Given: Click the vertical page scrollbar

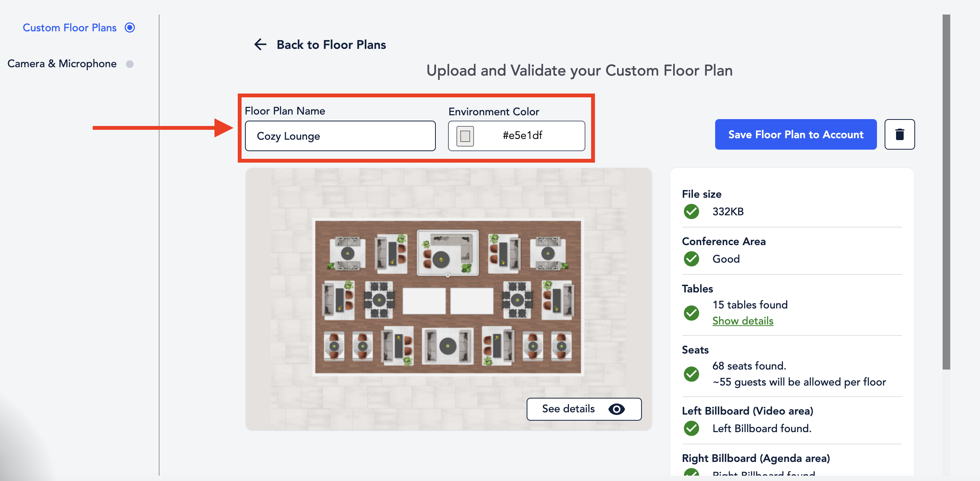Looking at the screenshot, I should tap(946, 191).
